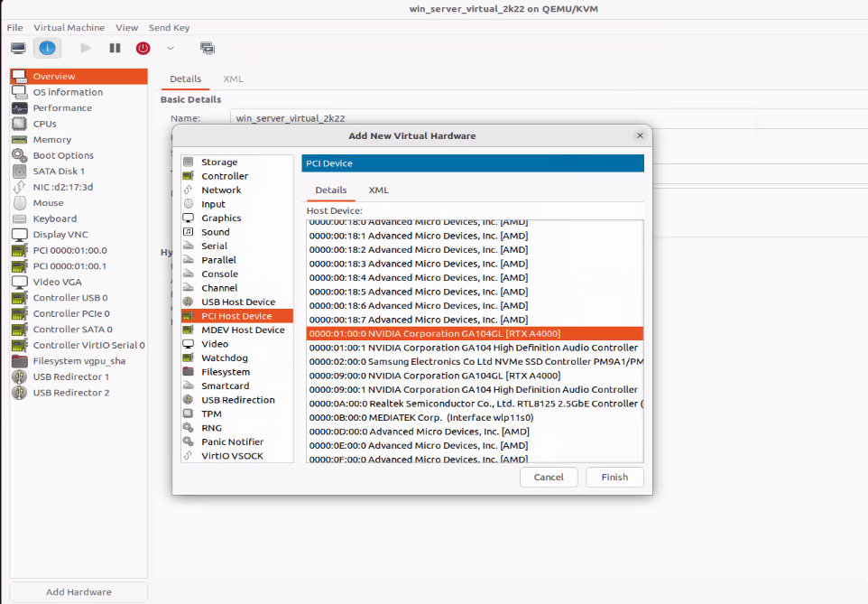868x604 pixels.
Task: Switch to XML tab in main window
Action: [x=233, y=79]
